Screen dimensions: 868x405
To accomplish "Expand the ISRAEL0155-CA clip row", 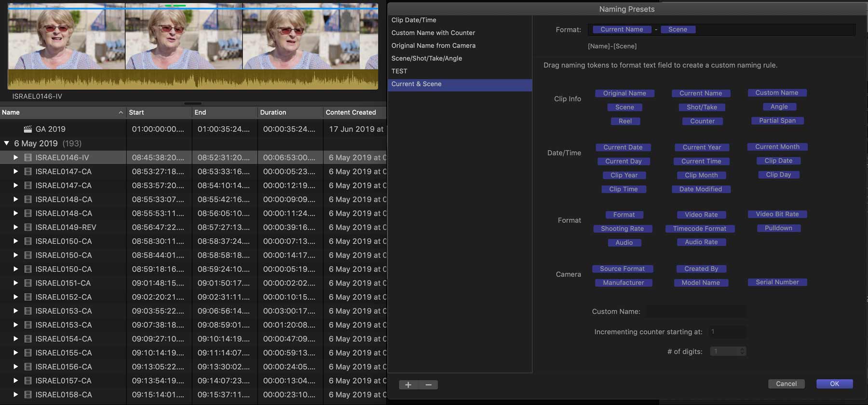I will (x=15, y=353).
